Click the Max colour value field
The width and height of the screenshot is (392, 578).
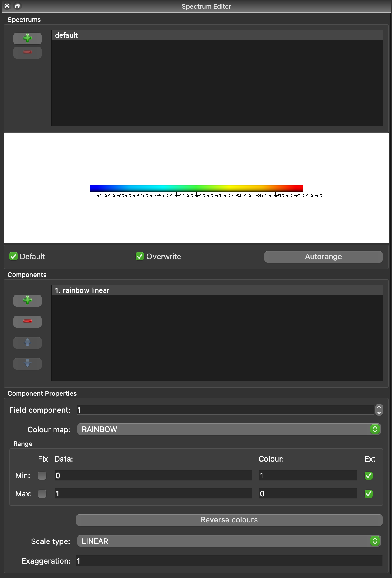click(x=308, y=494)
